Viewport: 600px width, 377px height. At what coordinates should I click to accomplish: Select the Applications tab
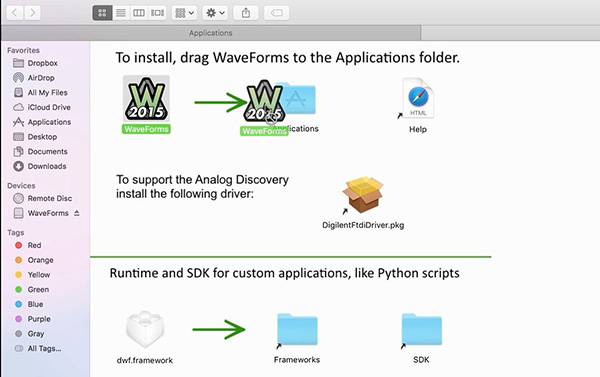[210, 33]
